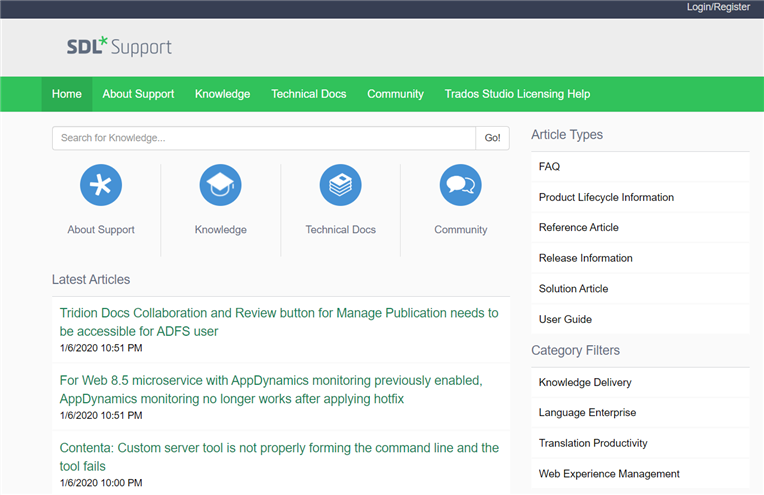Open Trados Studio Licensing Help menu

pyautogui.click(x=517, y=94)
